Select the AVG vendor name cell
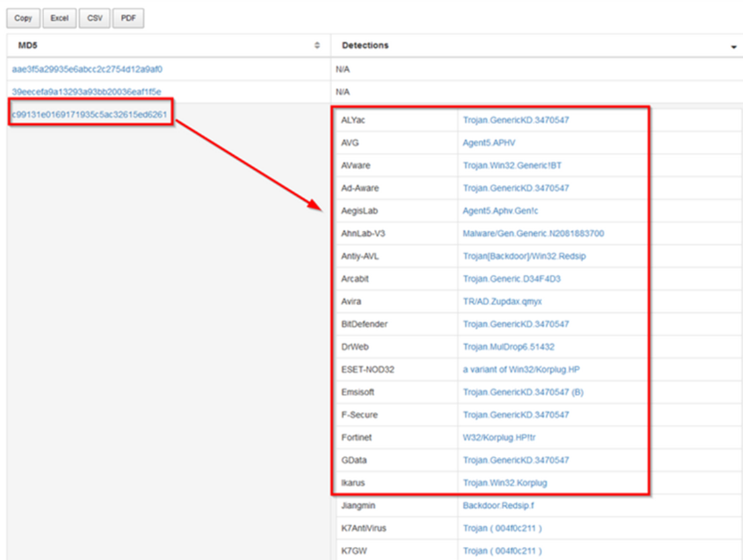Viewport: 743px width, 560px height. click(x=397, y=143)
